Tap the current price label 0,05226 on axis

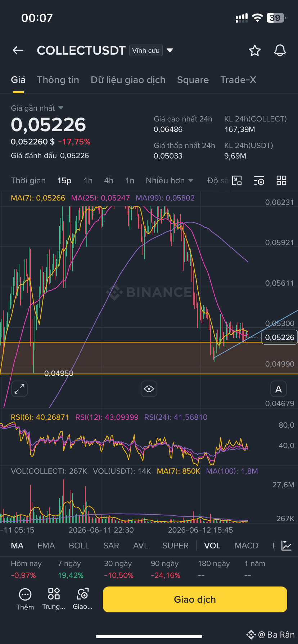point(280,337)
